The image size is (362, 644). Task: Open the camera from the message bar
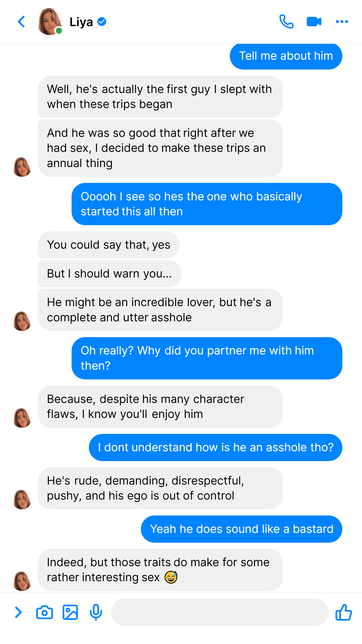(44, 612)
